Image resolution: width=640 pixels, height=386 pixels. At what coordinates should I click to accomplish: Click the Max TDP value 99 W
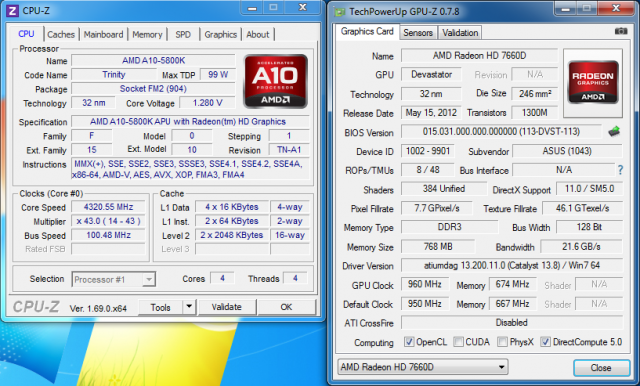[x=218, y=75]
